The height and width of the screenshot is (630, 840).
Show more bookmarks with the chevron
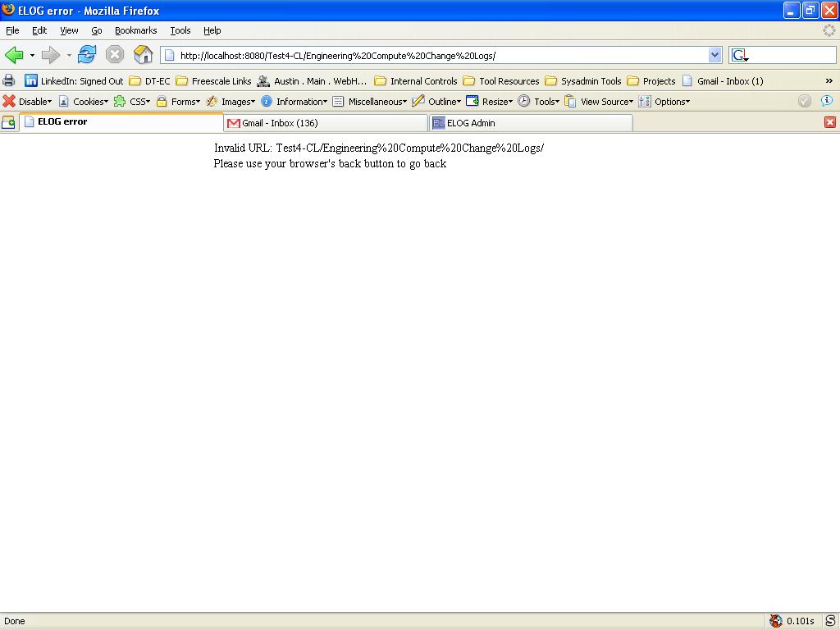829,81
